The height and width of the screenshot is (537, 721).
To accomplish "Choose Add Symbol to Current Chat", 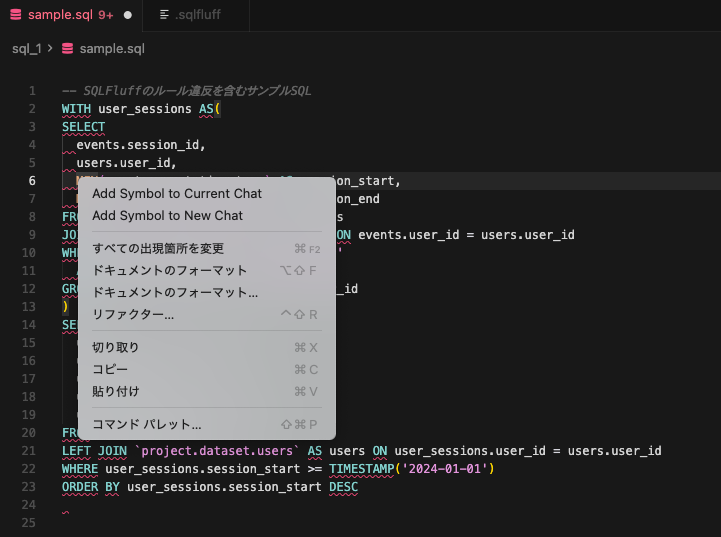I will pos(177,193).
